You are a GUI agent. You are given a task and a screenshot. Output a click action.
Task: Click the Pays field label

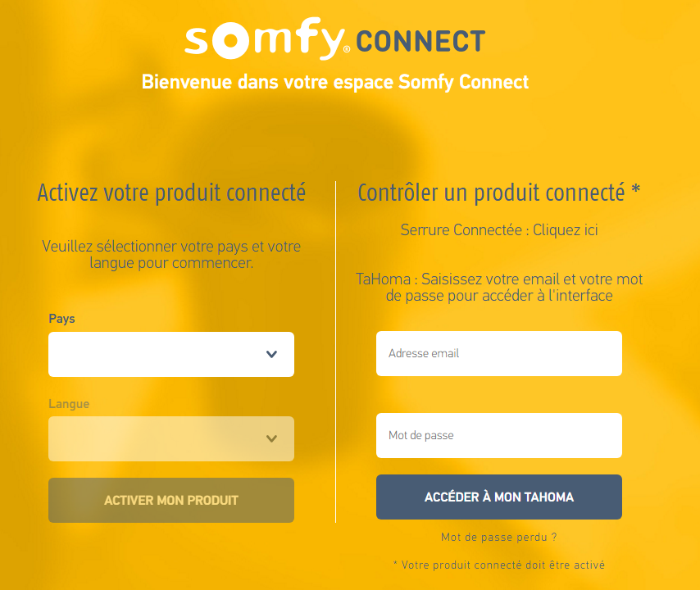point(61,319)
